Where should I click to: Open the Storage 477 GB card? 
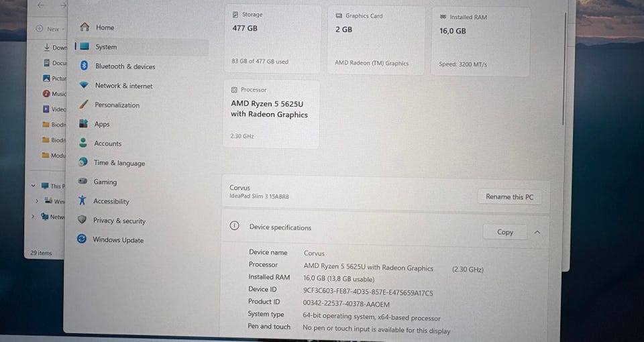pyautogui.click(x=272, y=40)
